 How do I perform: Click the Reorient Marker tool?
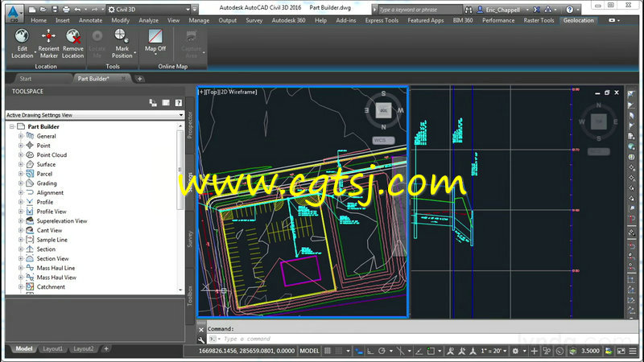[x=48, y=44]
